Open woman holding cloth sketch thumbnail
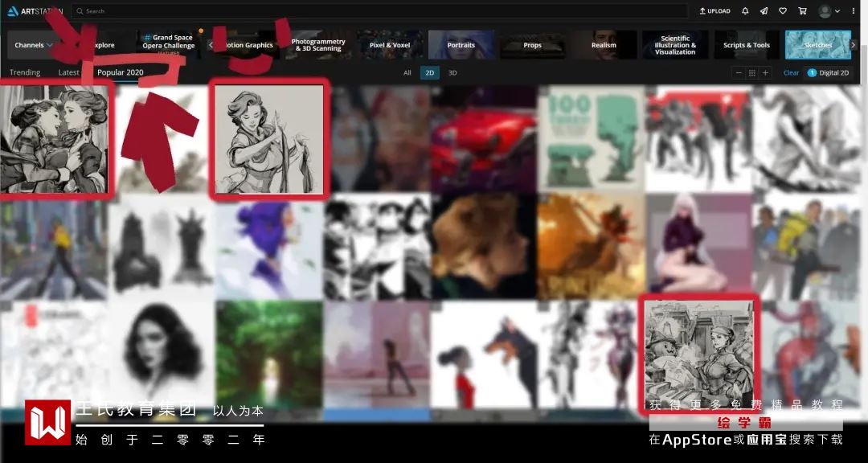 269,139
